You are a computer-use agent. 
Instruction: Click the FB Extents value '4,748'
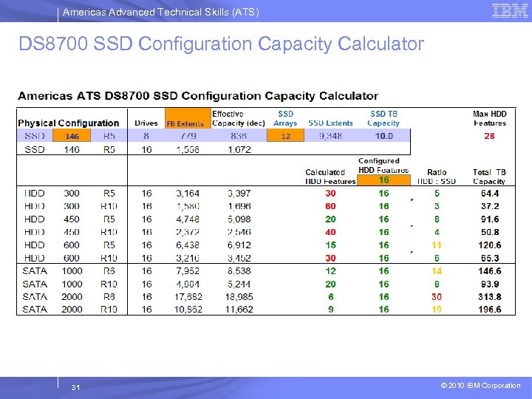click(x=188, y=219)
